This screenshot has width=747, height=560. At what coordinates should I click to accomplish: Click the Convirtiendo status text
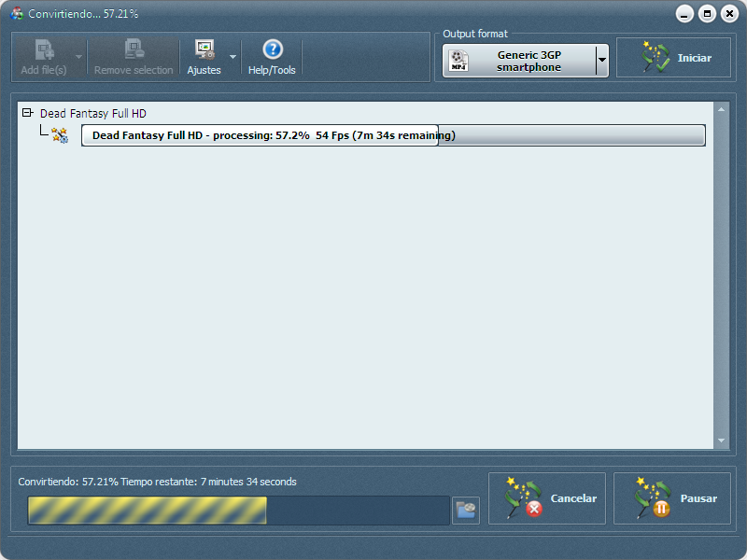(157, 482)
